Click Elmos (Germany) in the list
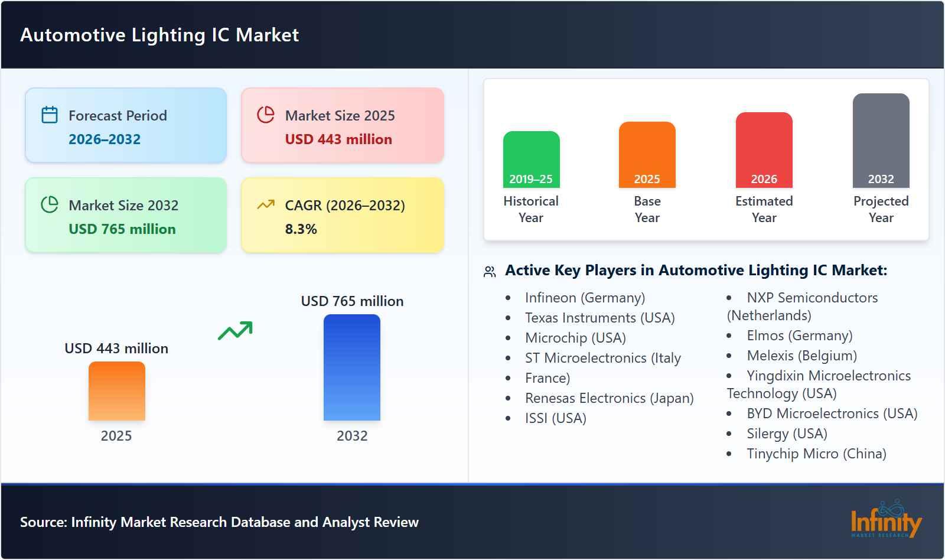Image resolution: width=945 pixels, height=560 pixels. (800, 335)
